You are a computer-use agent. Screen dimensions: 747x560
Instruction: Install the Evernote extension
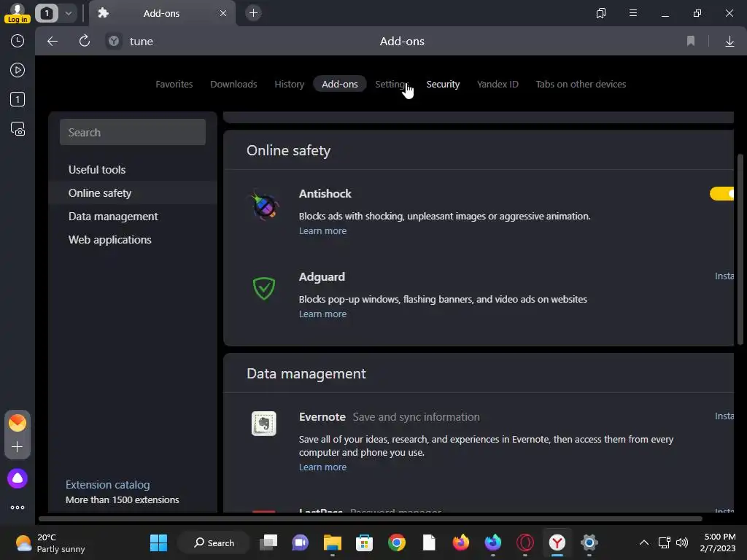point(724,416)
